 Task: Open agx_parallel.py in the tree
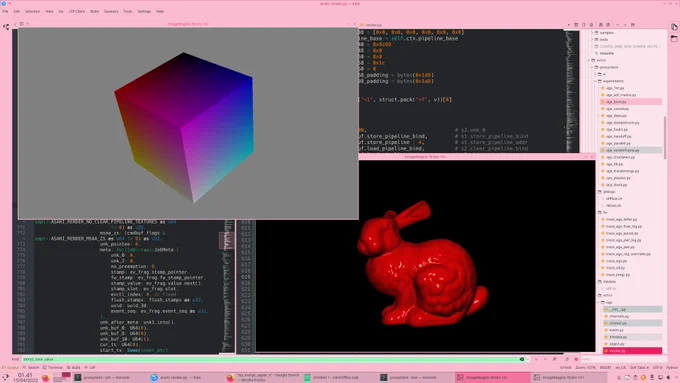coord(618,143)
